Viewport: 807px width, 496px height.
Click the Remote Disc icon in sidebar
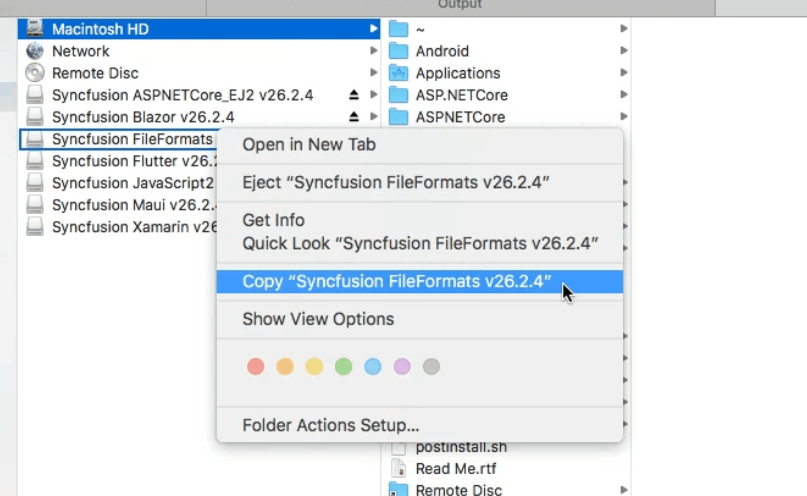point(35,73)
